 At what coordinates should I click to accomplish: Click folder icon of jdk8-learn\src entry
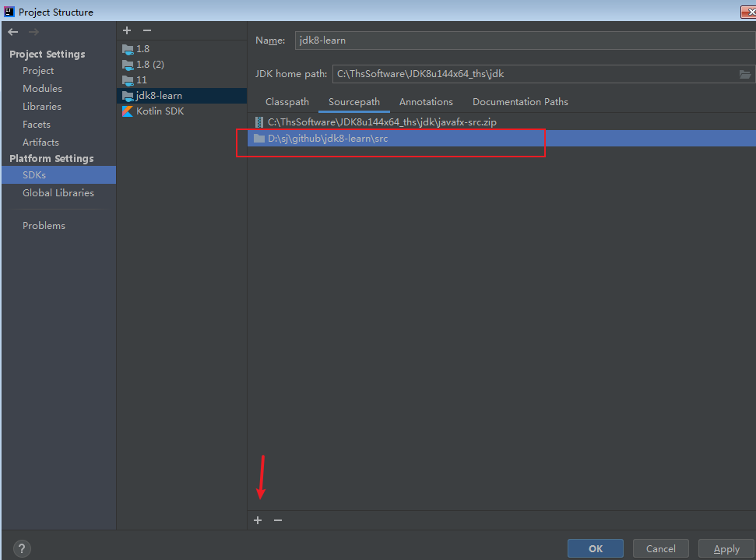click(259, 139)
